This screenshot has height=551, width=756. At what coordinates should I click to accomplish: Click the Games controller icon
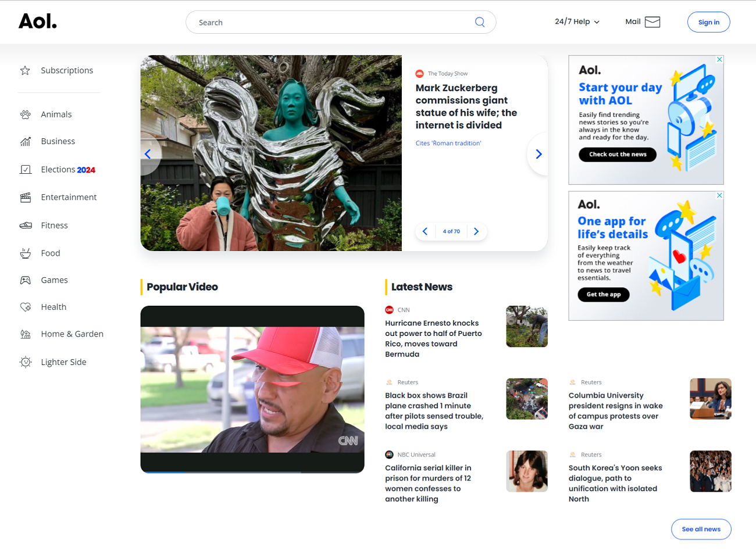(x=25, y=280)
